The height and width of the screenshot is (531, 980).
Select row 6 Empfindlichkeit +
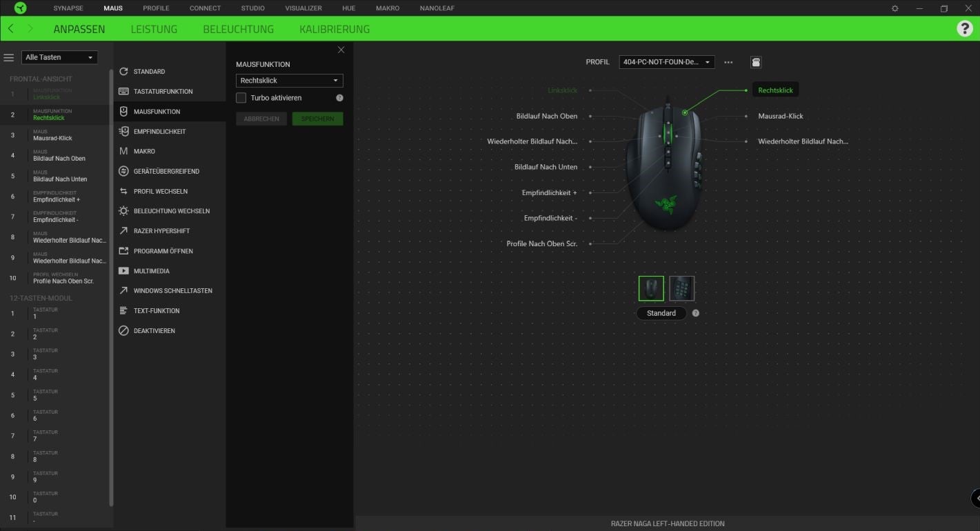pos(55,197)
